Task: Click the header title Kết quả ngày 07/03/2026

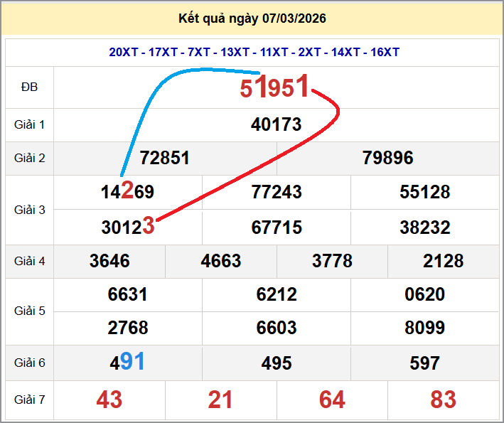Action: click(252, 18)
